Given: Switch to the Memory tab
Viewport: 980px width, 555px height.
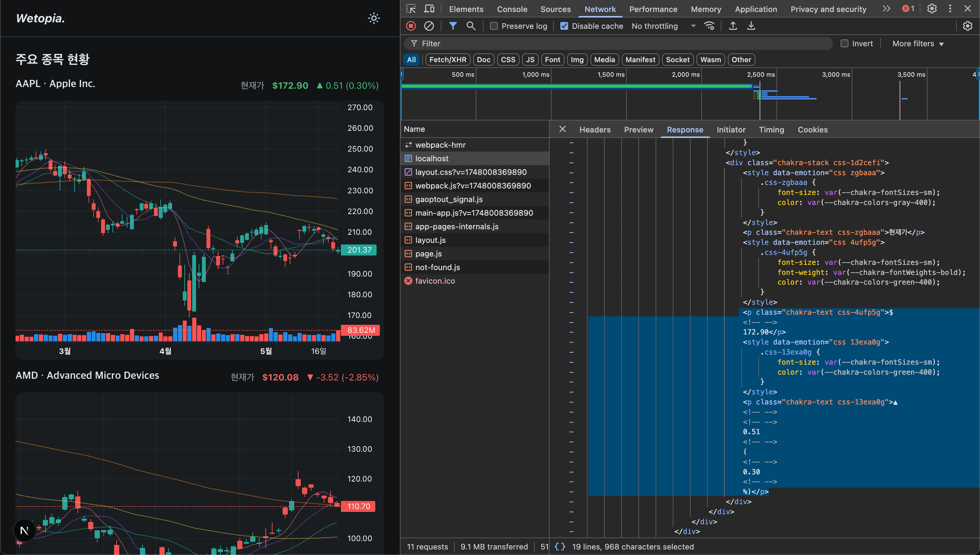Looking at the screenshot, I should point(706,9).
